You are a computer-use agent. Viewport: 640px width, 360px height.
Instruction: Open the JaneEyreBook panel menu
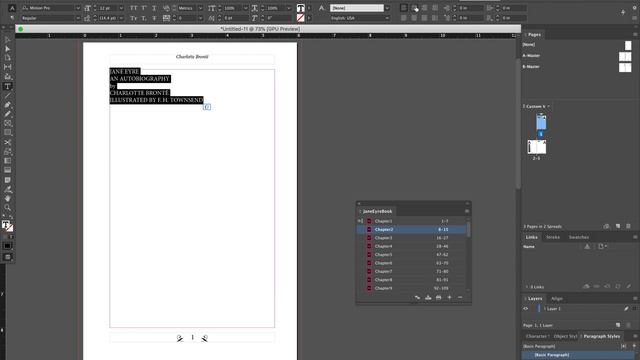click(x=467, y=211)
